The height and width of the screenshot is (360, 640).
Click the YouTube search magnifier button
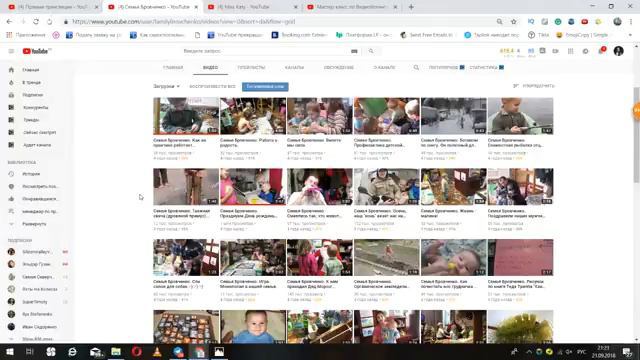pyautogui.click(x=371, y=51)
